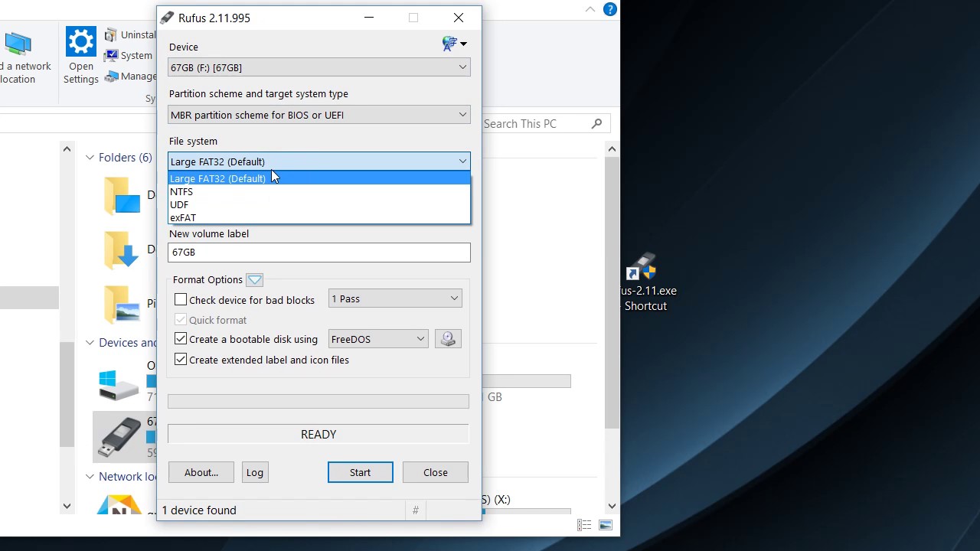The height and width of the screenshot is (551, 980).
Task: Open the About dialog
Action: [201, 472]
